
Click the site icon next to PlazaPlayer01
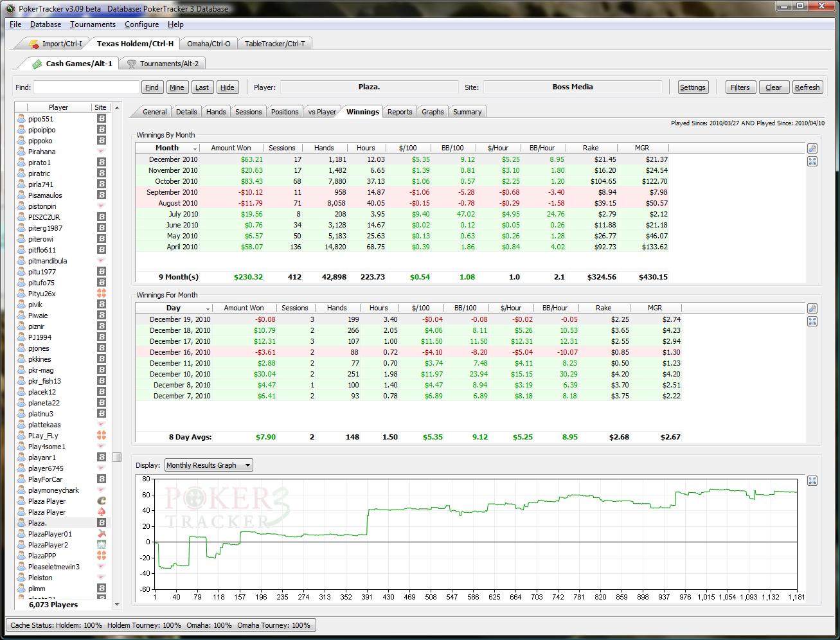tap(102, 534)
